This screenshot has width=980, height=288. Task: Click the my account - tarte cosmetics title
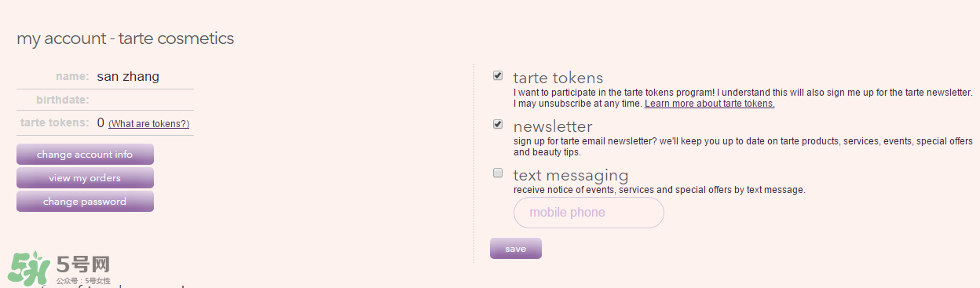click(126, 38)
